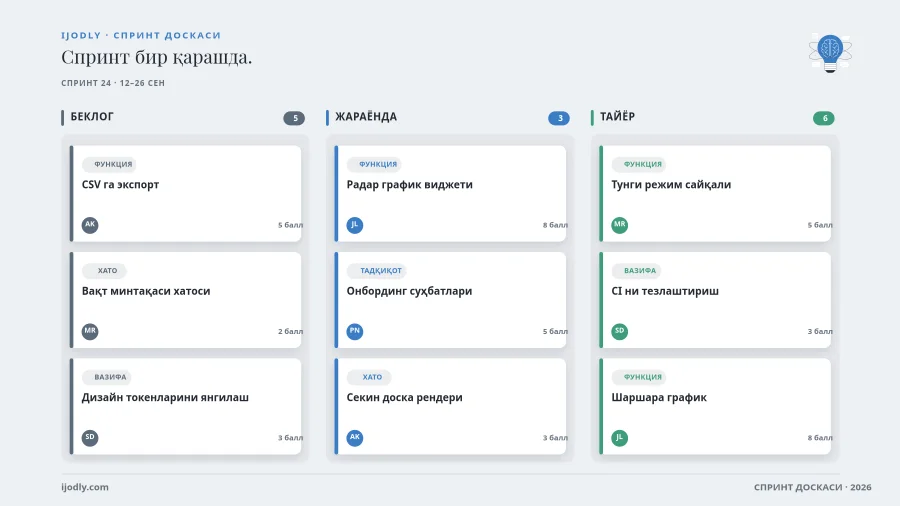This screenshot has height=506, width=900.
Task: Click SD avatar on Дизайн токенларини янгилаш card
Action: tap(90, 438)
